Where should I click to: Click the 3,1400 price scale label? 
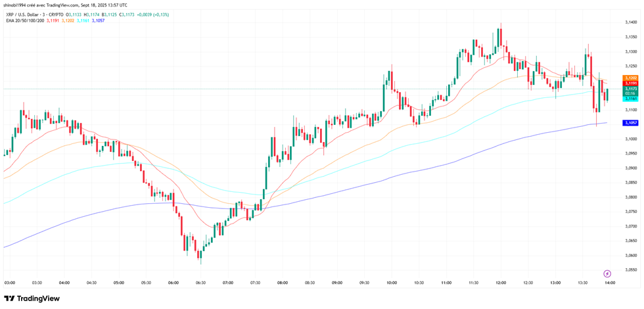point(630,22)
